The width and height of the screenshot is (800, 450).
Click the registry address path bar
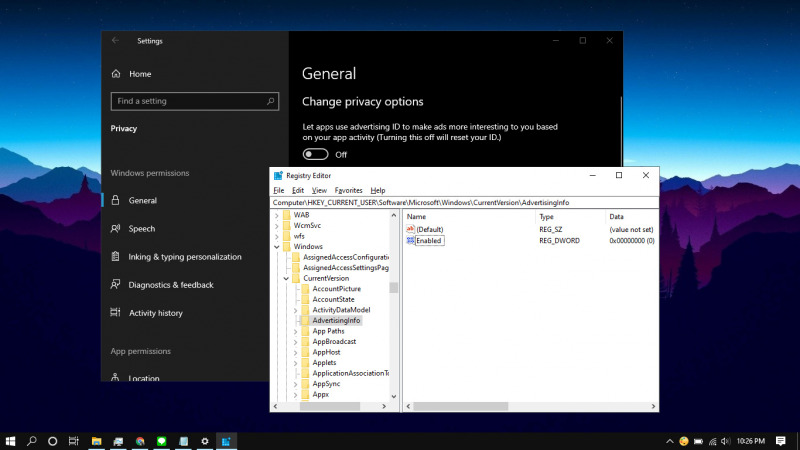click(464, 203)
